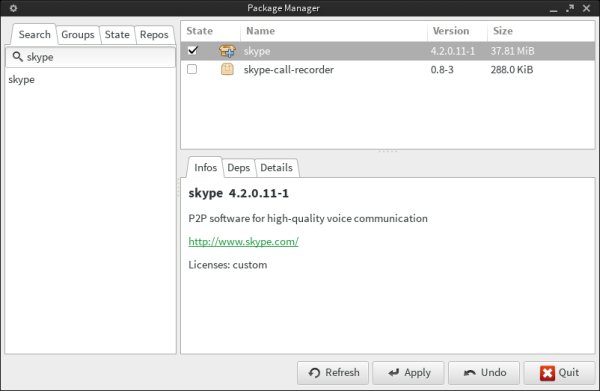Open the State tab
The image size is (600, 391).
coord(117,35)
